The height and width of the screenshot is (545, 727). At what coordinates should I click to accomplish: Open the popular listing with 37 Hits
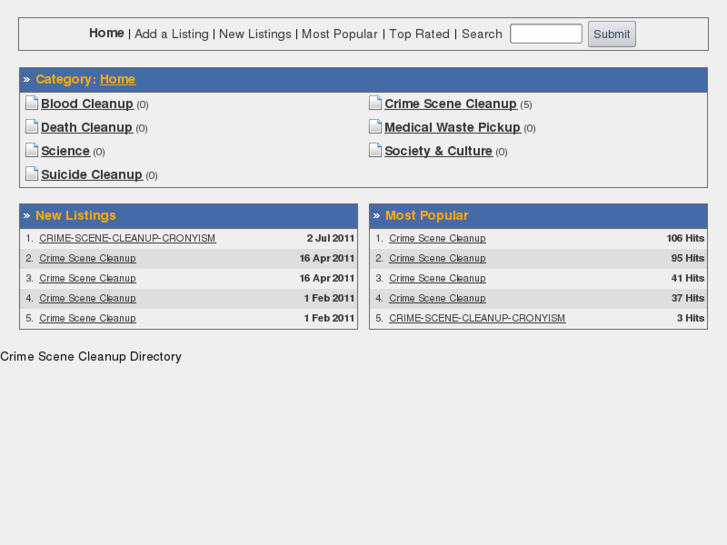pyautogui.click(x=437, y=298)
